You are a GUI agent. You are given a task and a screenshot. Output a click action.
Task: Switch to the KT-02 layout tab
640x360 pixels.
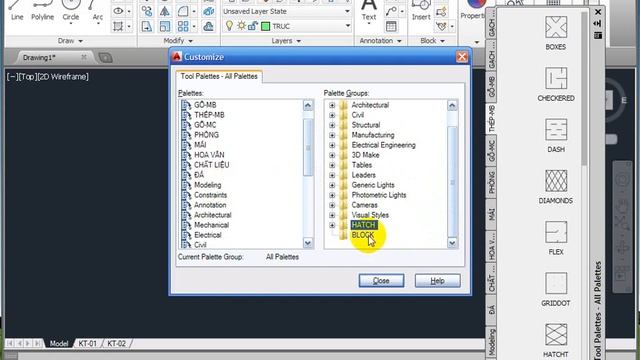pos(116,344)
